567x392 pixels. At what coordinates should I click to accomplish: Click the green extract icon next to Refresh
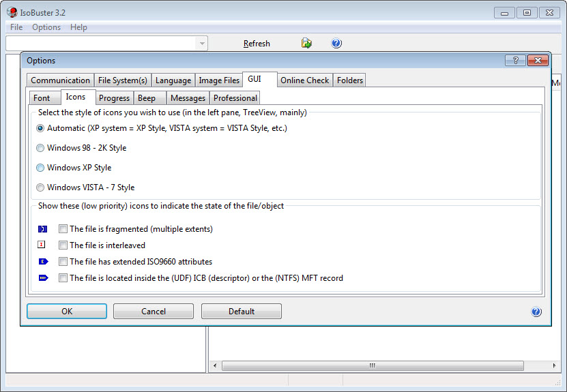click(306, 44)
